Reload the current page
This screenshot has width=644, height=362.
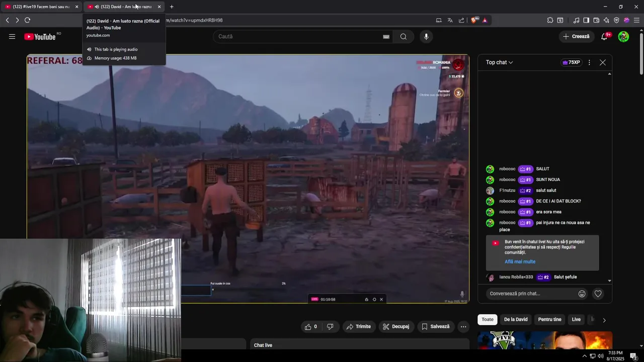27,20
